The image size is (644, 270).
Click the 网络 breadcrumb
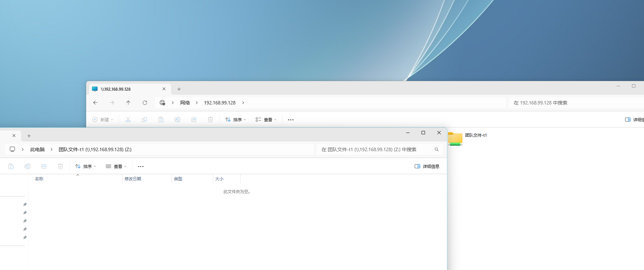185,103
